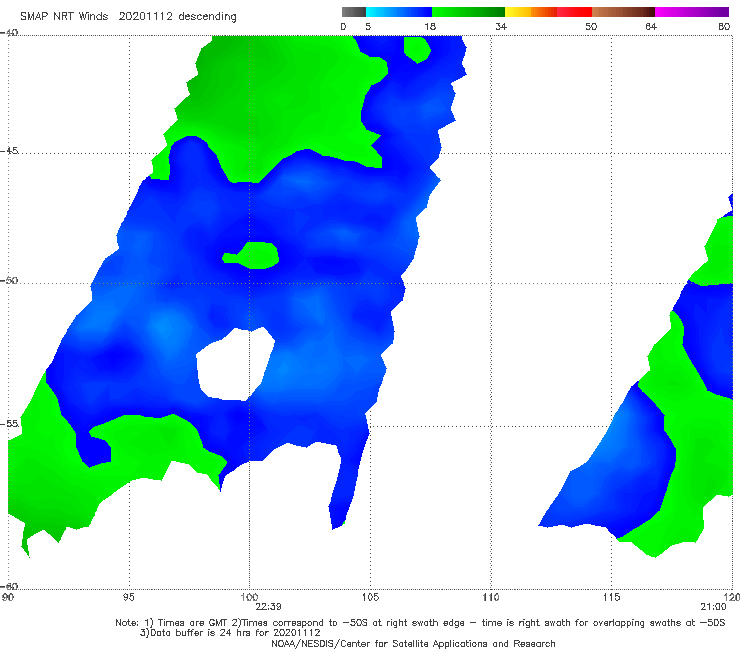Click the color bar label '18'

click(x=430, y=26)
